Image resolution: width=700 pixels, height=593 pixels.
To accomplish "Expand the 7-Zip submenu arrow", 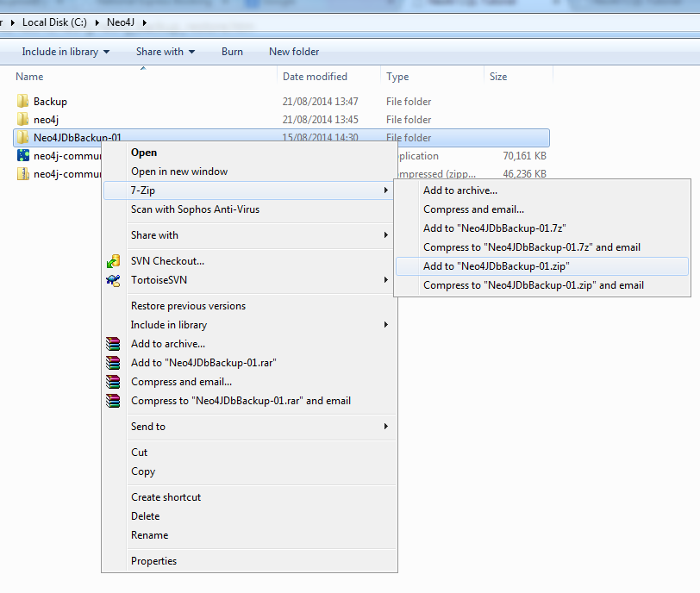I will pyautogui.click(x=385, y=190).
